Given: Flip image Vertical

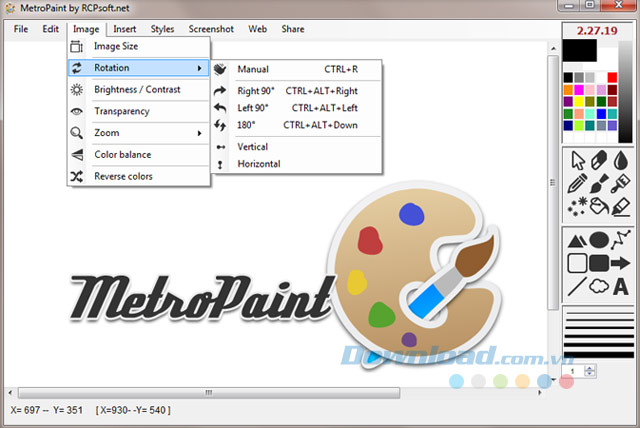Looking at the screenshot, I should [x=297, y=147].
